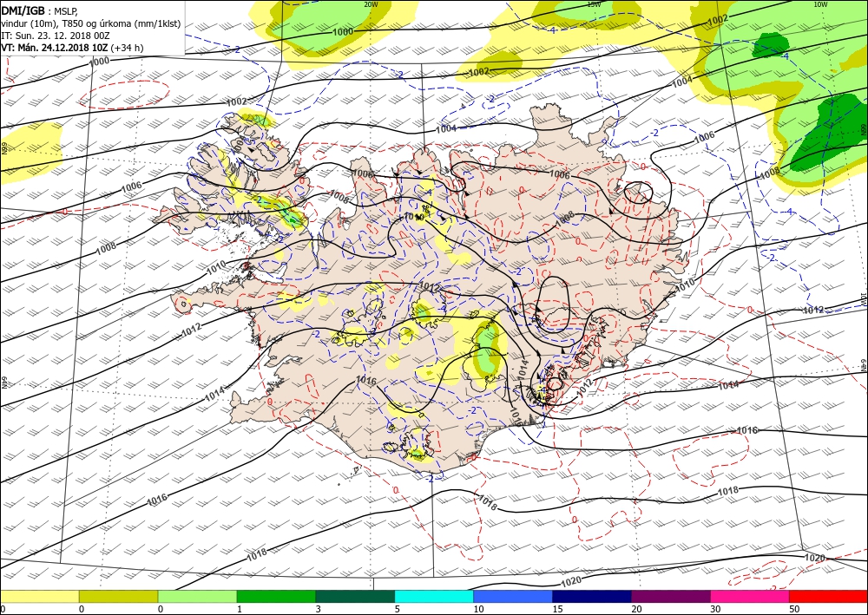Choose the purple 20 mm legend swatch

671,596
